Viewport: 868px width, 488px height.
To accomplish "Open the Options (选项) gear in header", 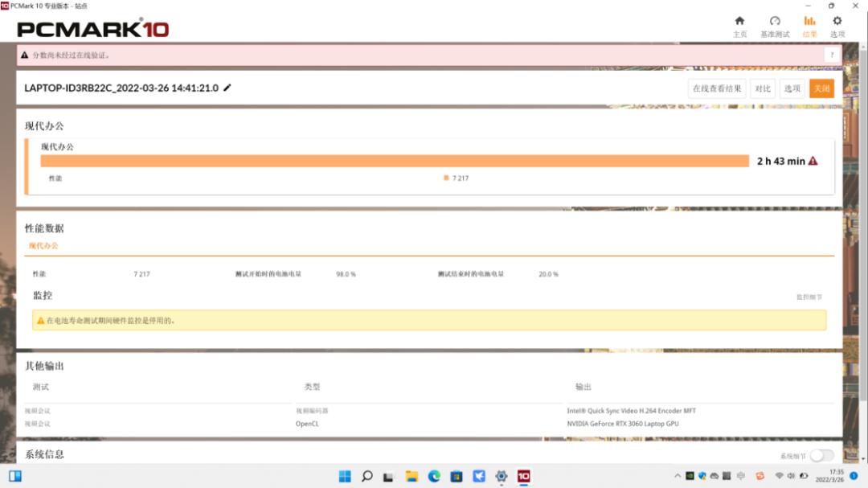I will tap(837, 27).
